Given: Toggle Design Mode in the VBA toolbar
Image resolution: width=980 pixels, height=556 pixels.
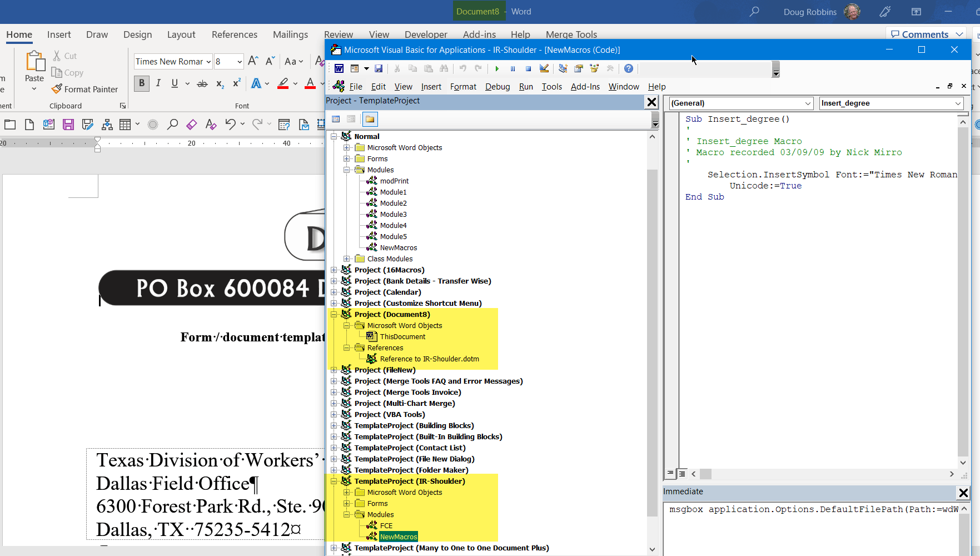Looking at the screenshot, I should (544, 68).
